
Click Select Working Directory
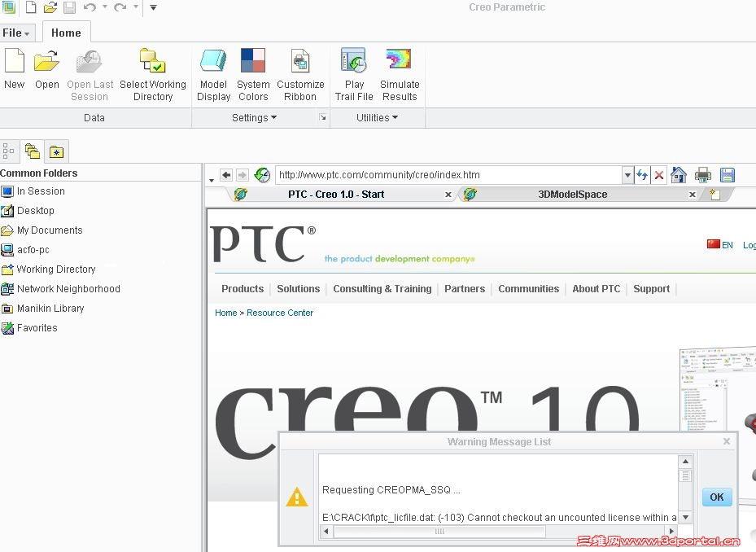(x=153, y=75)
